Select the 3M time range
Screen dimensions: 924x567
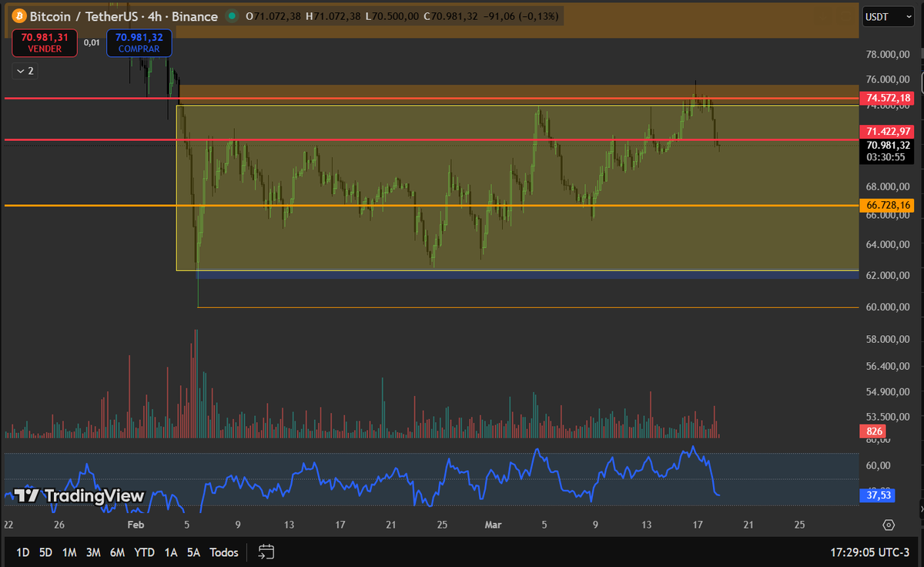93,552
